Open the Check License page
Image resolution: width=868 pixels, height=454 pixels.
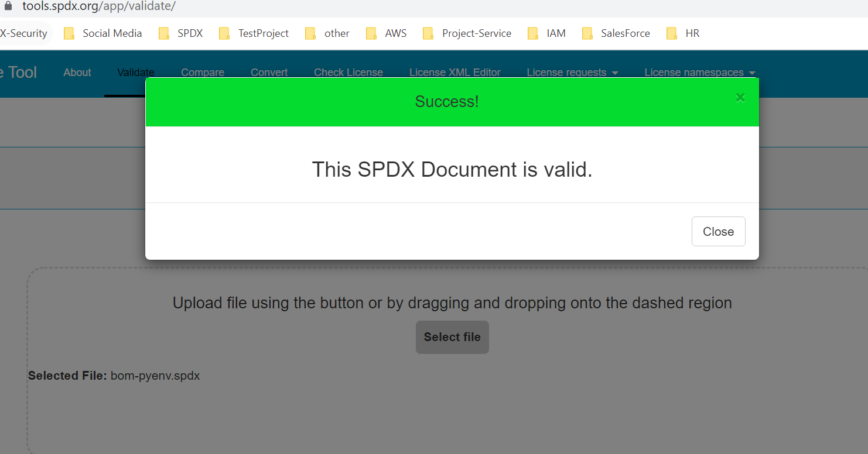tap(348, 72)
